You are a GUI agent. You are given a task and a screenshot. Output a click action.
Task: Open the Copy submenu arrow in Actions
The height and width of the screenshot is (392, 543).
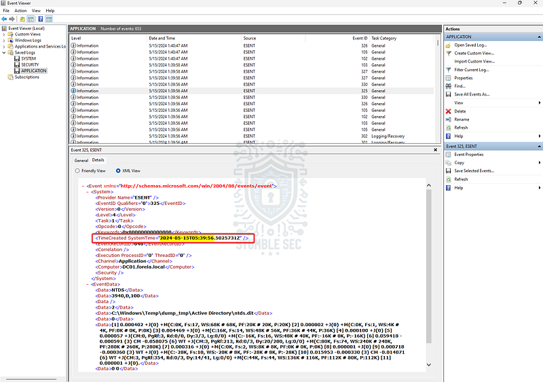[x=540, y=163]
